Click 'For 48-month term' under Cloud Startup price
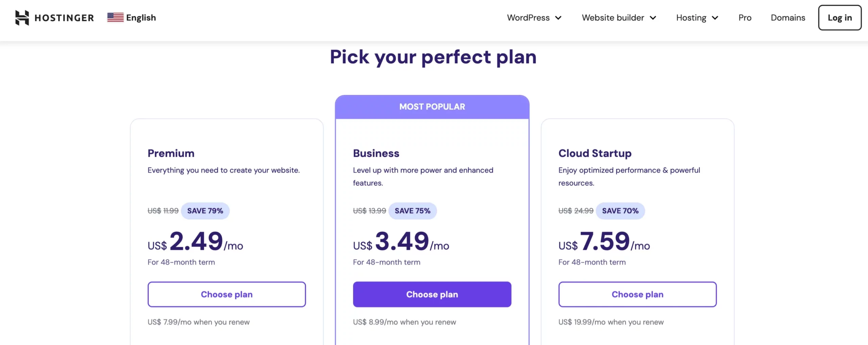 click(x=592, y=262)
